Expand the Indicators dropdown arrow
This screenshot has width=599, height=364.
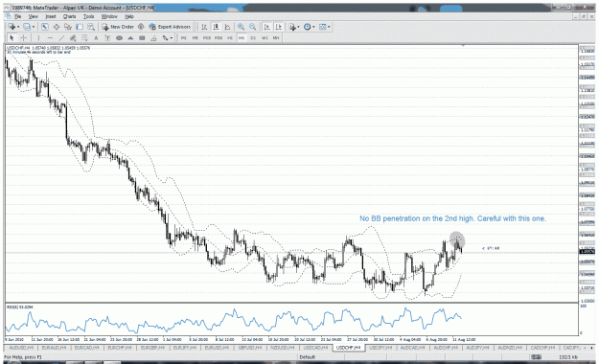click(x=298, y=27)
